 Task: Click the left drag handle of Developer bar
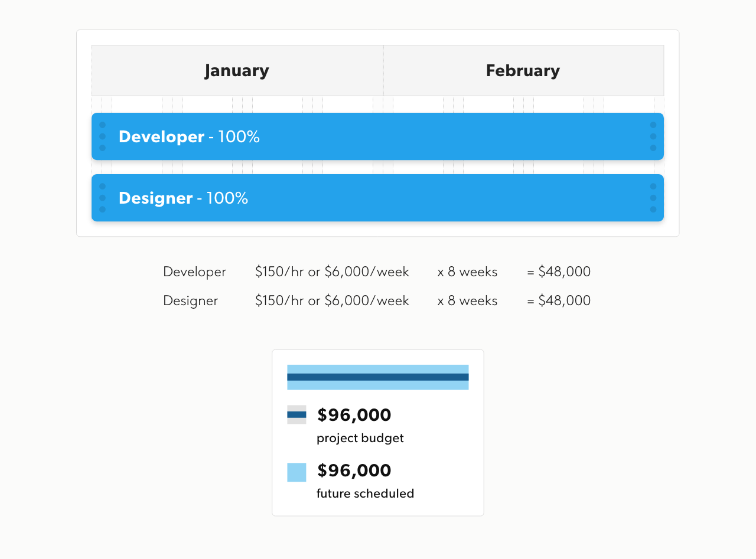coord(102,136)
